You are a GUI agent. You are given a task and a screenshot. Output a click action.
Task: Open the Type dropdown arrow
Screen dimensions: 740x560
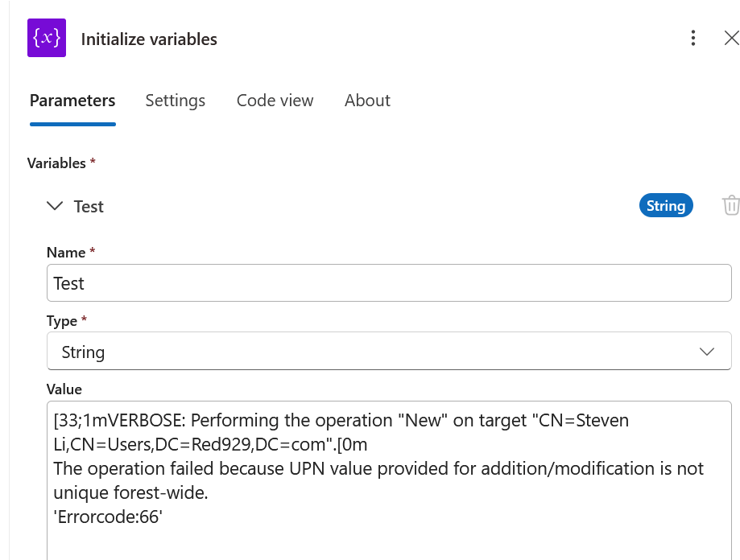click(706, 352)
